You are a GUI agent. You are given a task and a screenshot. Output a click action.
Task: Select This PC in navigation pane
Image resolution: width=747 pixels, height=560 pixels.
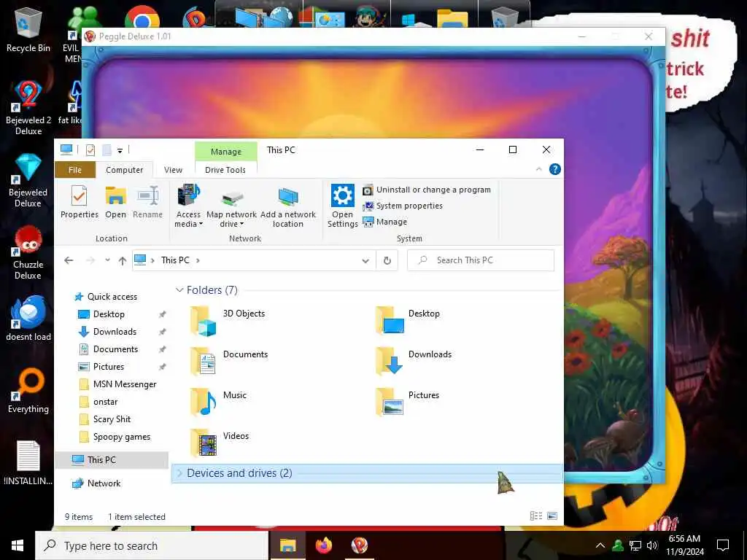[112, 460]
